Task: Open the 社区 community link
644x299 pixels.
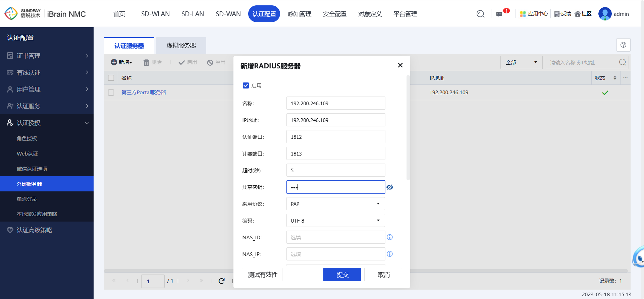Action: pyautogui.click(x=583, y=14)
